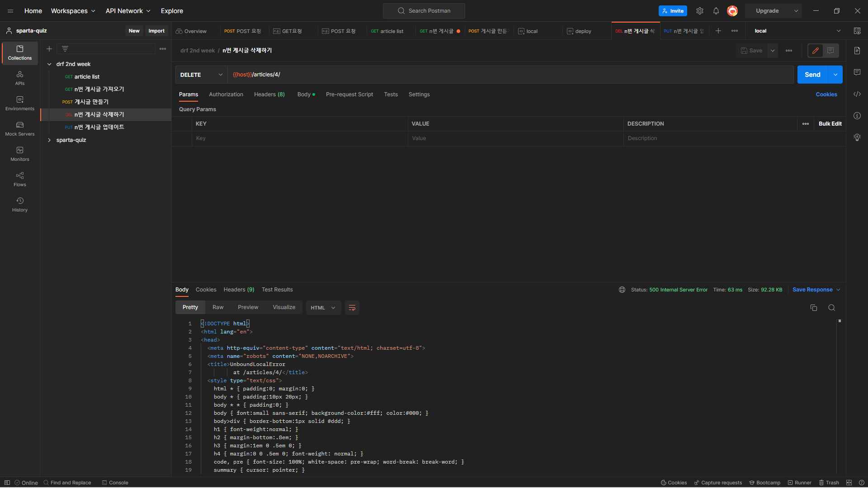Screen dimensions: 868x488
Task: Copy the response body using copy icon
Action: click(x=813, y=308)
